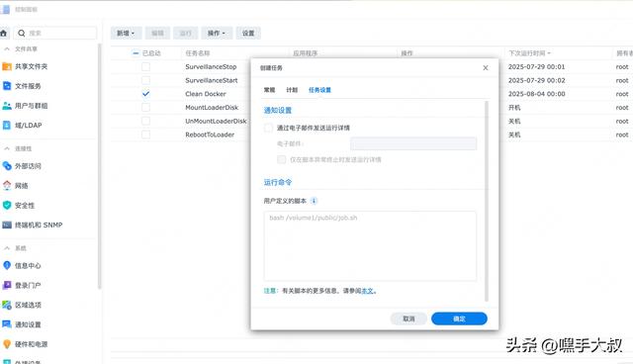This screenshot has height=364, width=633.
Task: Open the 操作 dropdown menu
Action: (x=217, y=33)
